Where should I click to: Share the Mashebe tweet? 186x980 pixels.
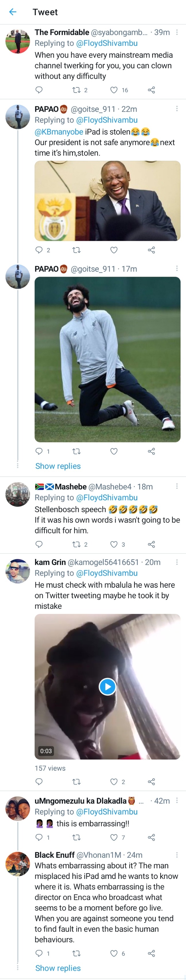coord(151,544)
